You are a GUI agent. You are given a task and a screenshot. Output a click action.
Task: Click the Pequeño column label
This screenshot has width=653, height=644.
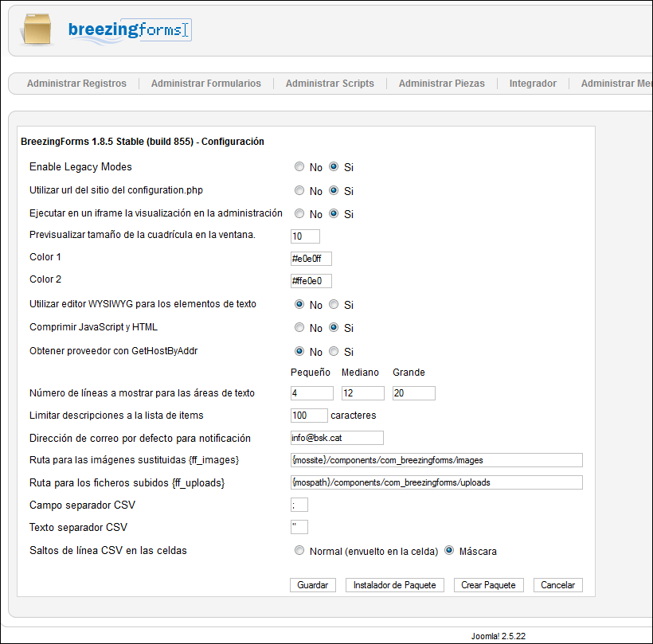click(311, 373)
